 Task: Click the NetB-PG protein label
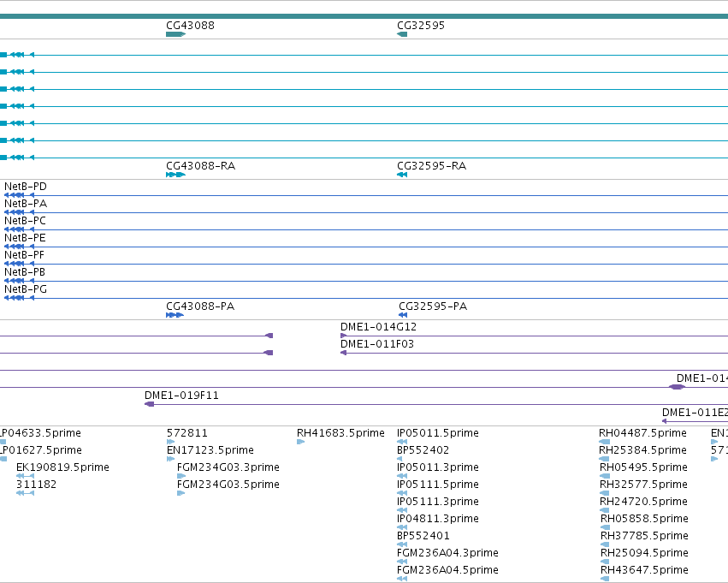point(26,289)
